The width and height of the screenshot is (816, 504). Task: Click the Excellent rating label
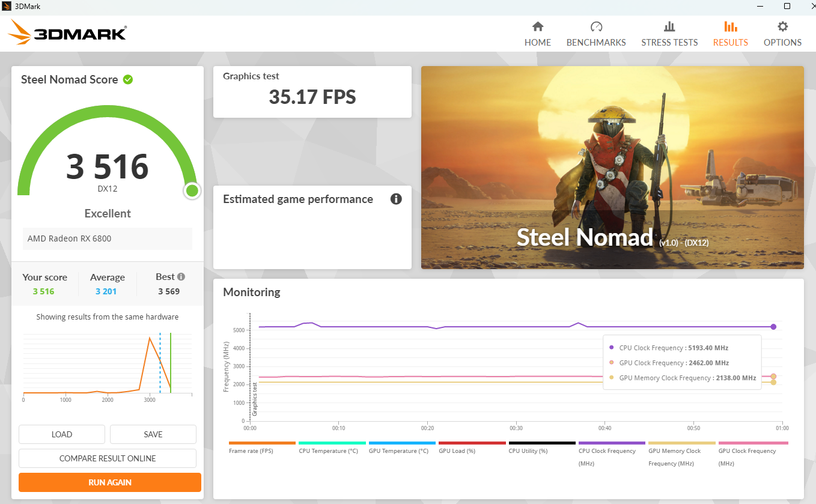click(x=108, y=213)
